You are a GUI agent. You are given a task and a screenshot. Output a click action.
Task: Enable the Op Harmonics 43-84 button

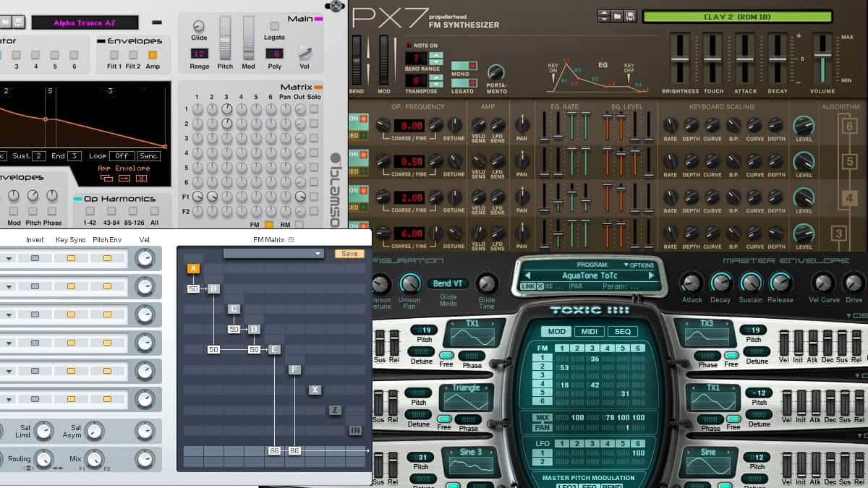(111, 211)
